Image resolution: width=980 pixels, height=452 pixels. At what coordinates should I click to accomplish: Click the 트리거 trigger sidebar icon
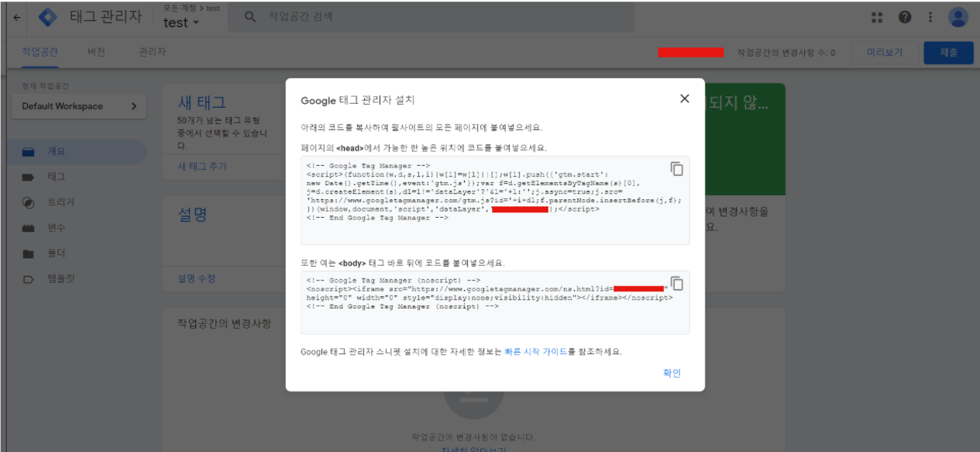[29, 203]
